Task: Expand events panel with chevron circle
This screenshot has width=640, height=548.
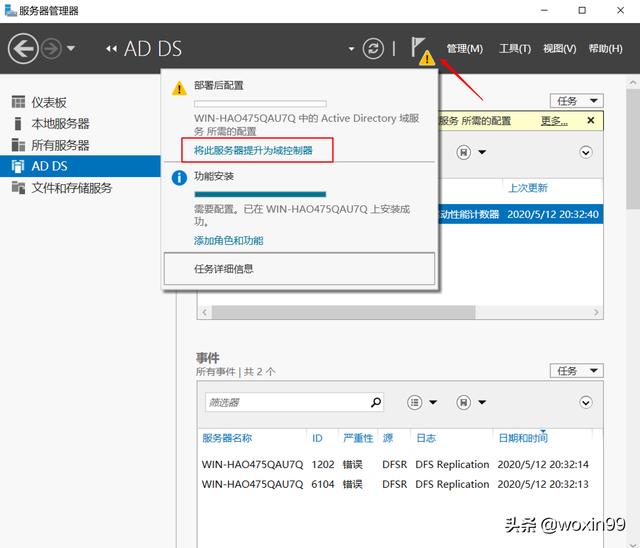Action: tap(586, 402)
